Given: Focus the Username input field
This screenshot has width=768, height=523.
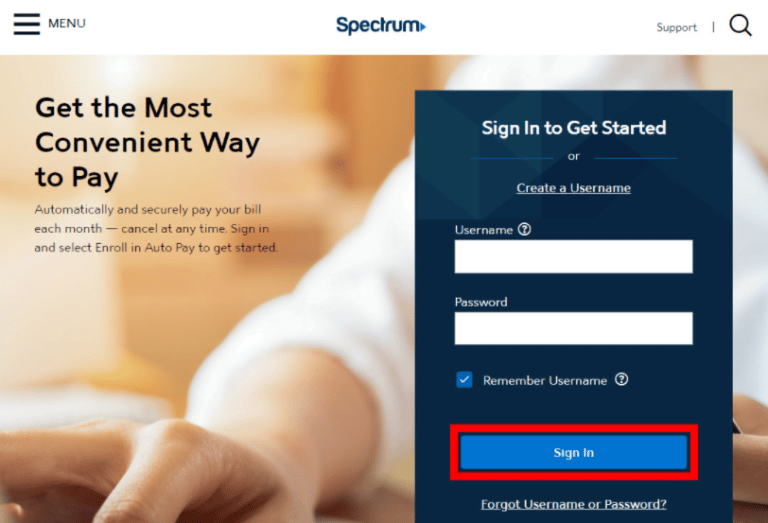Looking at the screenshot, I should coord(574,256).
